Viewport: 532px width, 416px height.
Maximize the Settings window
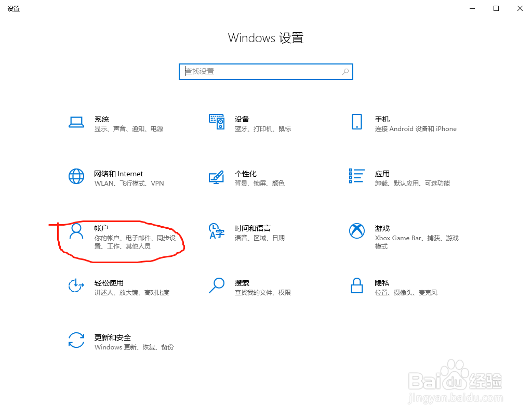[496, 8]
